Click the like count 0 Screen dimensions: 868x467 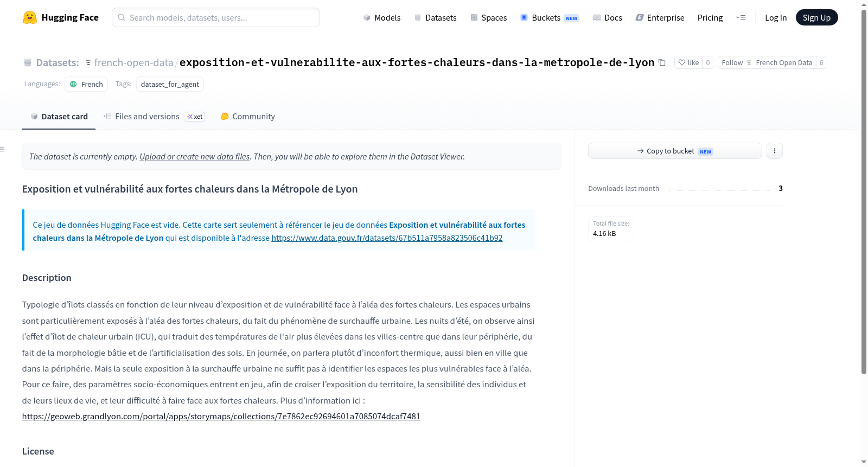tap(708, 62)
